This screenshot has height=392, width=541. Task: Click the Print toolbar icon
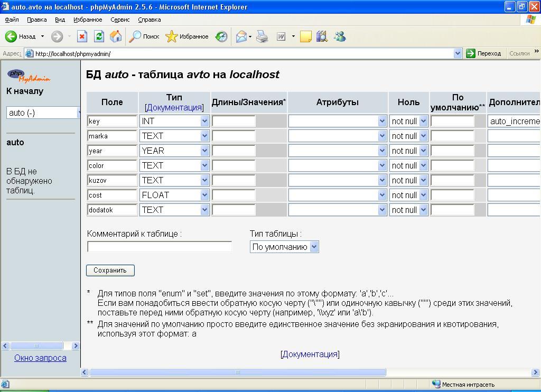click(262, 36)
